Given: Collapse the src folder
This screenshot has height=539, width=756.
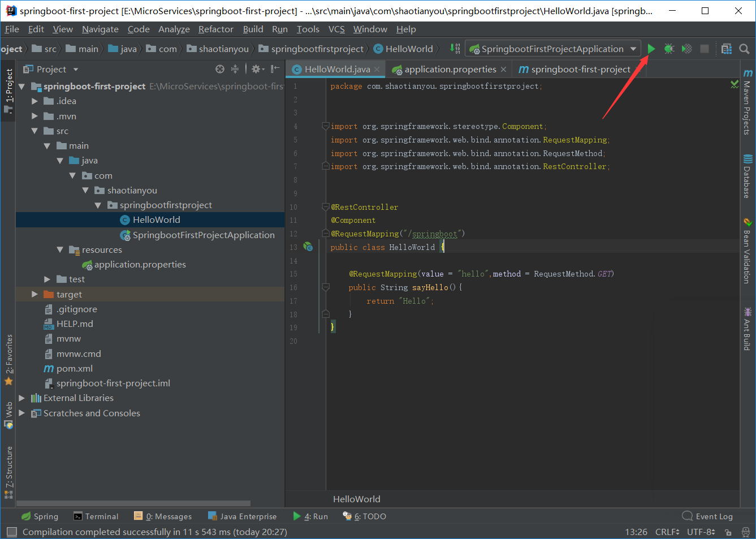Looking at the screenshot, I should (x=35, y=131).
